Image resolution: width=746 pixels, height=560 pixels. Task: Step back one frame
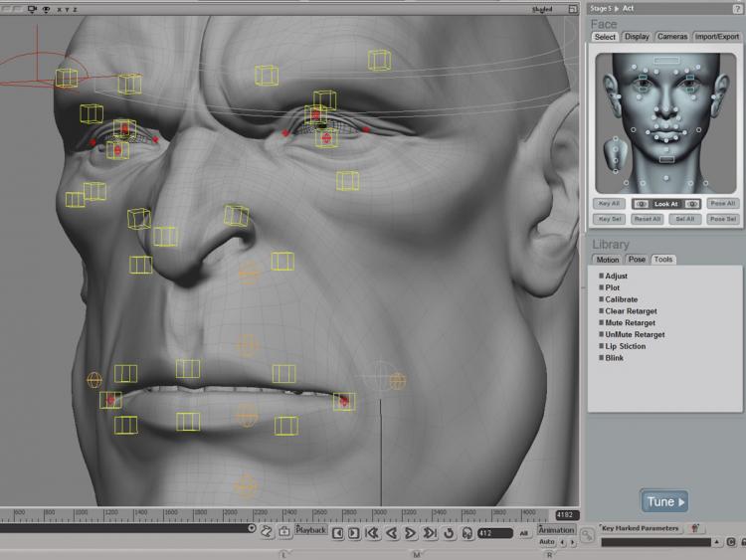(338, 534)
